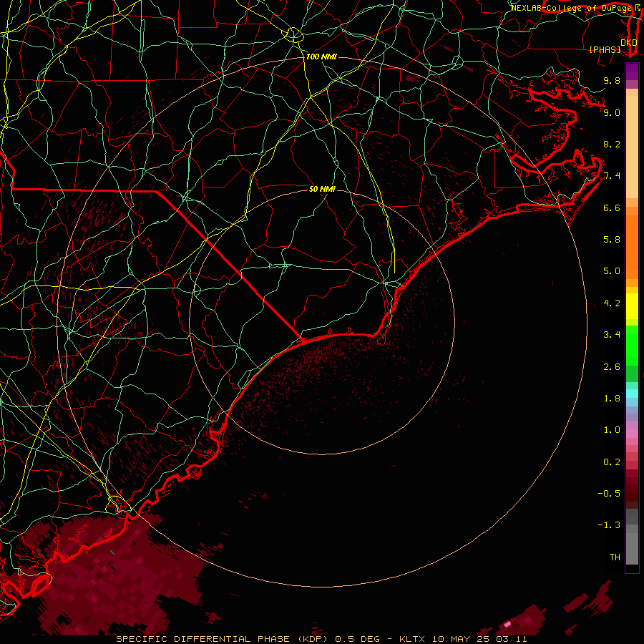Click the "3.4" color scale value

click(x=612, y=335)
